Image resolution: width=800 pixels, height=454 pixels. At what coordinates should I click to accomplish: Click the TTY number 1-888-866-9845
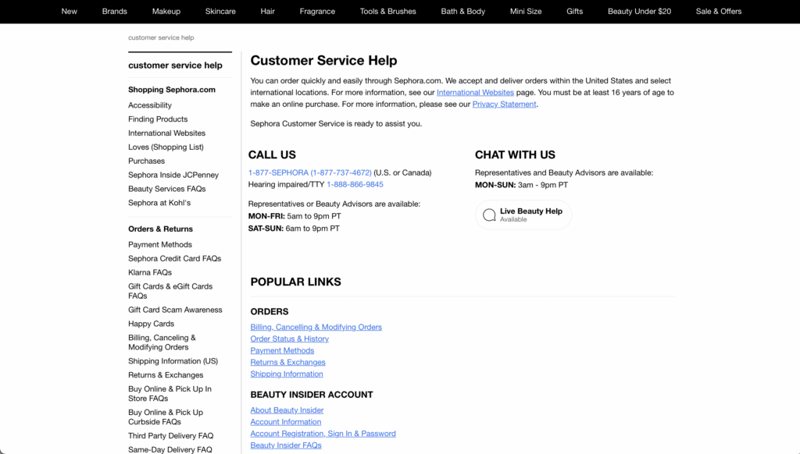(x=355, y=185)
